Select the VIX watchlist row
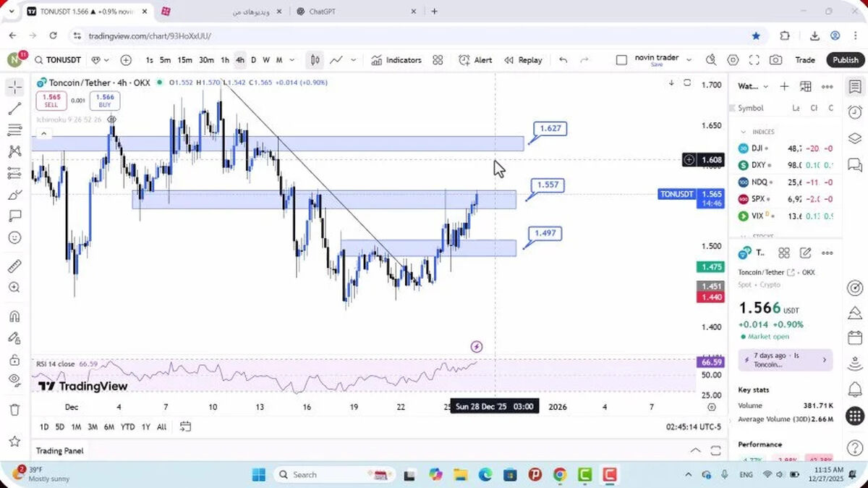868x488 pixels. tap(786, 216)
